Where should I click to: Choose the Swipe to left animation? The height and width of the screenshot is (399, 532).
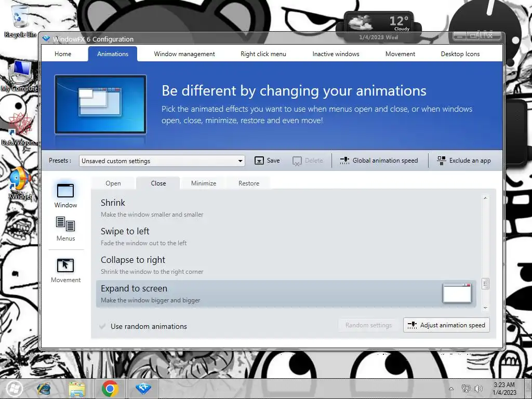click(x=286, y=236)
